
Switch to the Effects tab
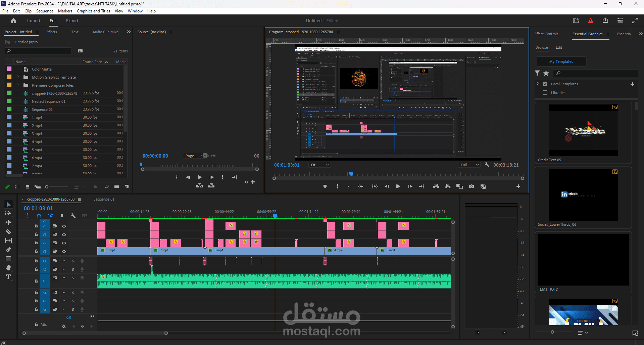(x=51, y=32)
